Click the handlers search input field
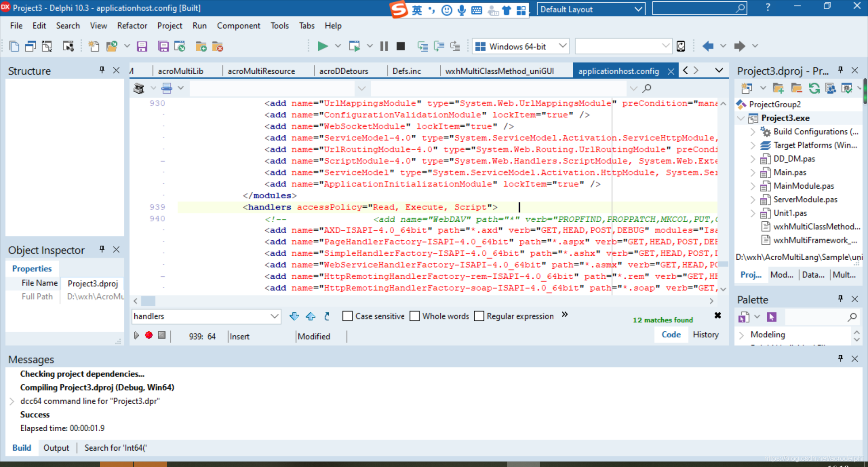The height and width of the screenshot is (467, 868). pos(199,316)
